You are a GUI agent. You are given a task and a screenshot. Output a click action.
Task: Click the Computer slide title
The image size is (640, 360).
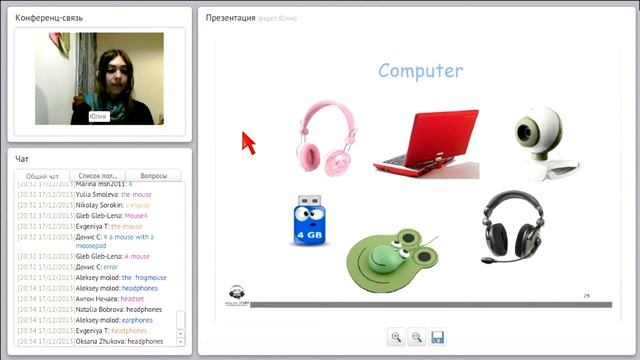pos(421,71)
